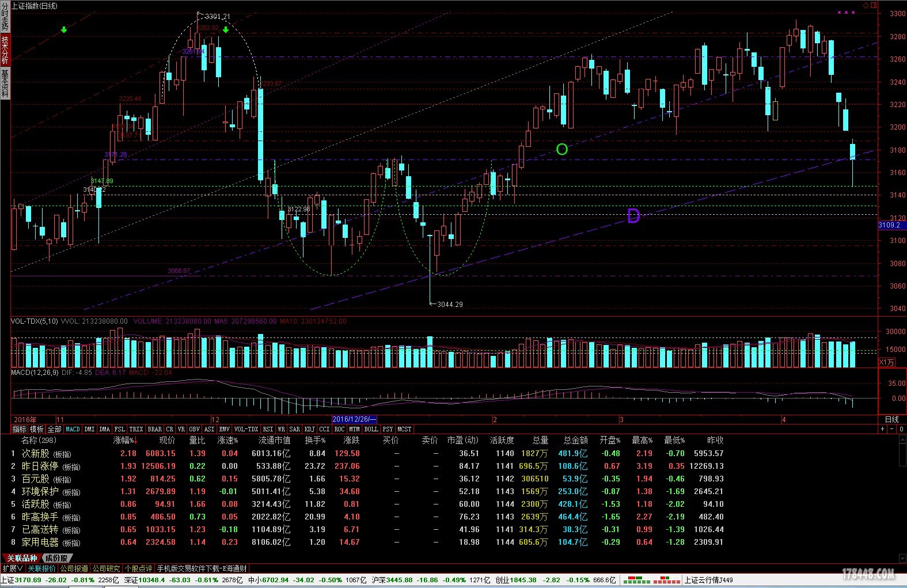
Task: Open the 技术分析 side tab
Action: (5, 50)
